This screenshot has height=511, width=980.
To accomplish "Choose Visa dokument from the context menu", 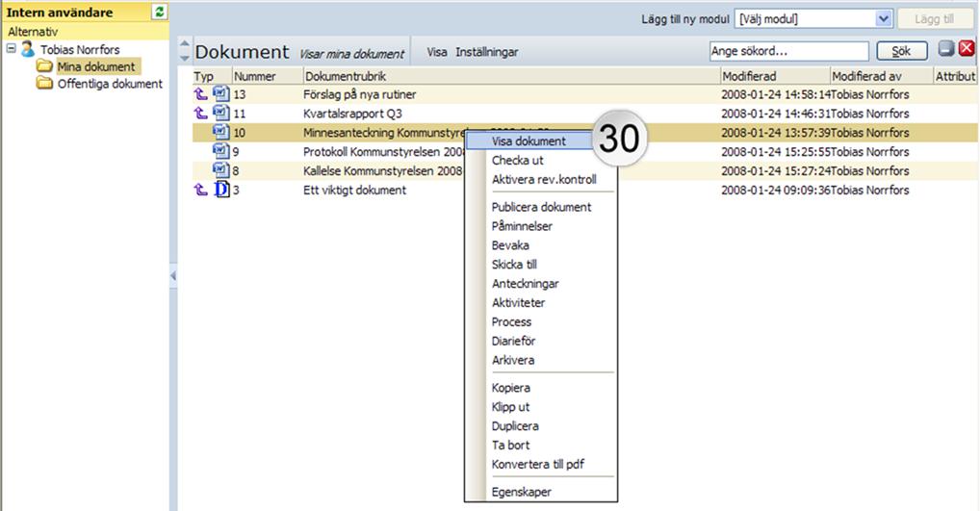I will tap(529, 141).
